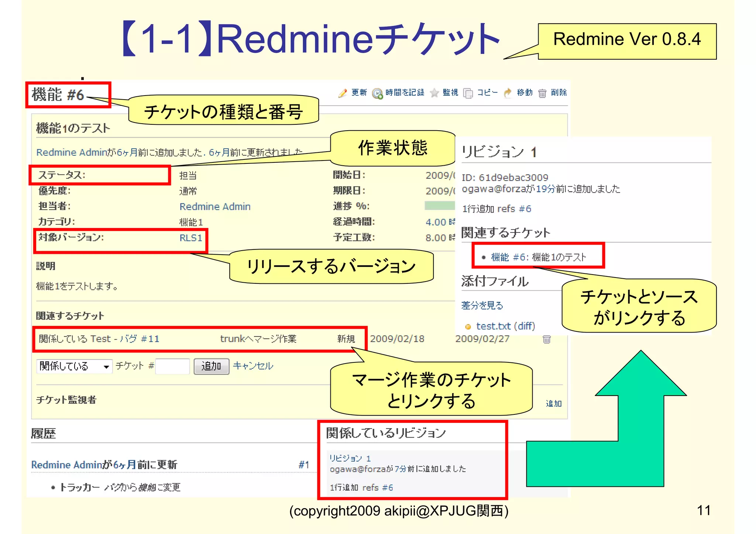Click the コピー (copy) icon
This screenshot has height=534, width=756.
pos(468,93)
